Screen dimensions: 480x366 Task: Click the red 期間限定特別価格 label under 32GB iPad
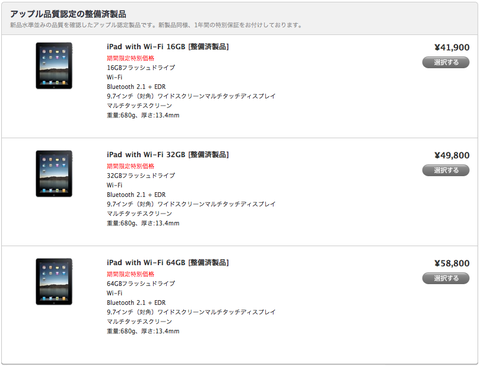tap(130, 166)
